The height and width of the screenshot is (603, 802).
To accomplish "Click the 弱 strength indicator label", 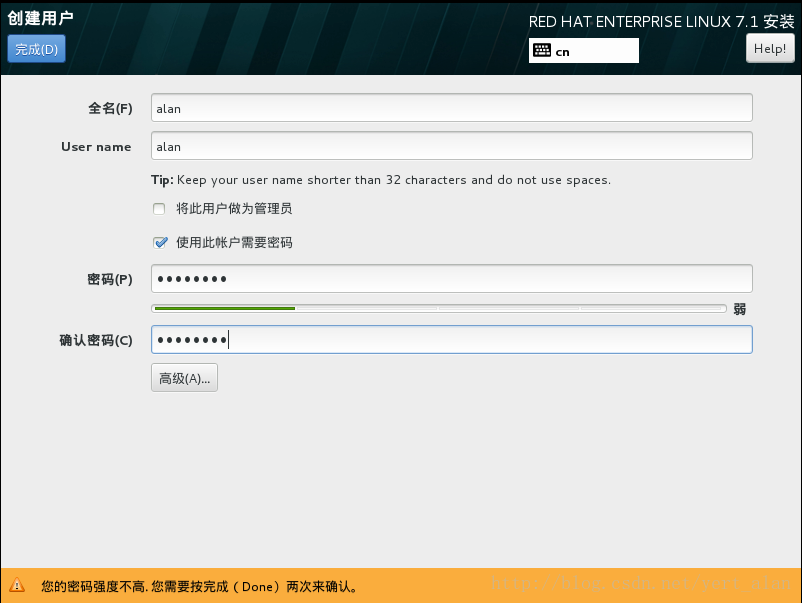I will 740,309.
